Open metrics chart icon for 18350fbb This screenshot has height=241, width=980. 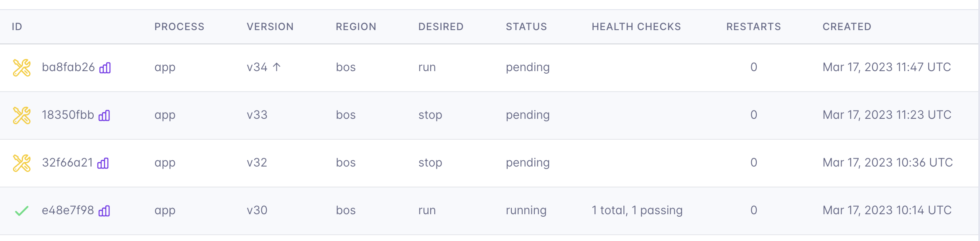(x=104, y=115)
